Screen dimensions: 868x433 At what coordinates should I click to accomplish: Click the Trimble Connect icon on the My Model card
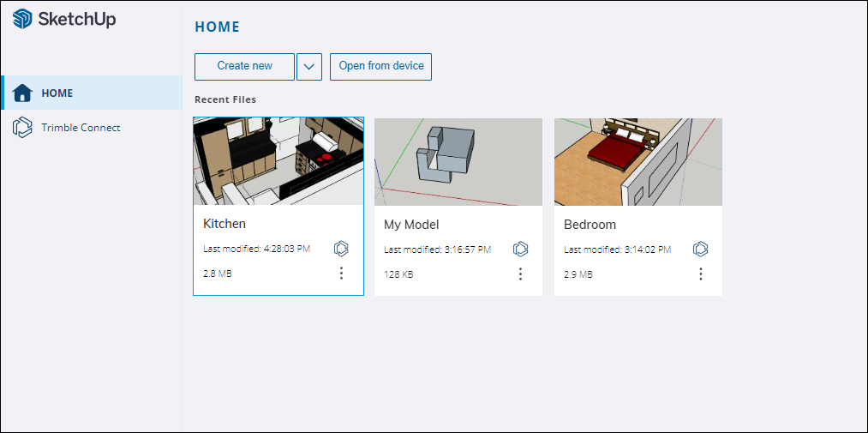pyautogui.click(x=520, y=250)
